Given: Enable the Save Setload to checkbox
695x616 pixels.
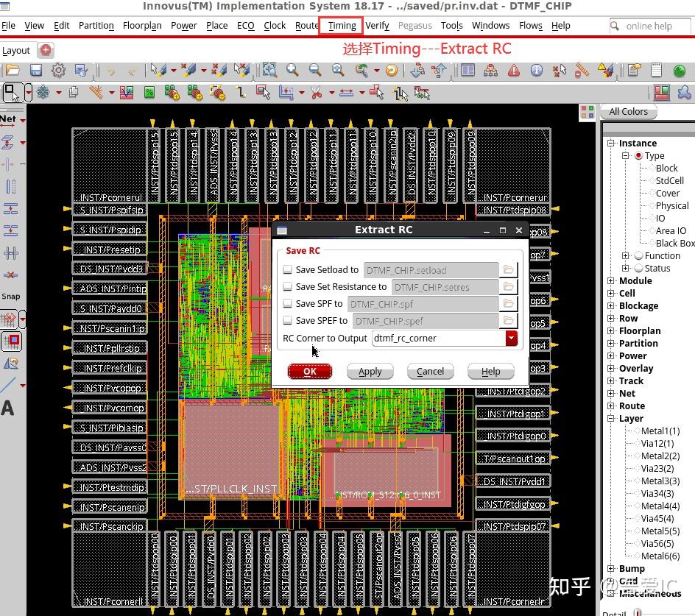Looking at the screenshot, I should tap(288, 270).
